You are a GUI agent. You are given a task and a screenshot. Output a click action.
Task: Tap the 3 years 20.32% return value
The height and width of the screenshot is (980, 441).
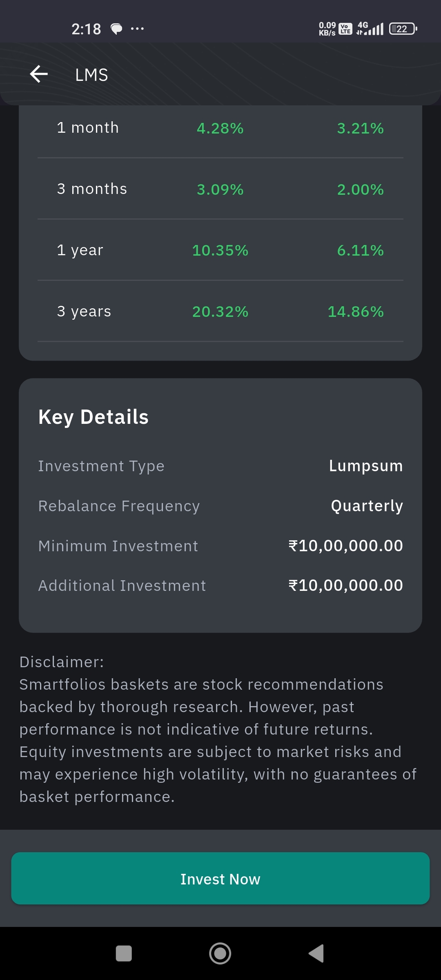tap(220, 312)
